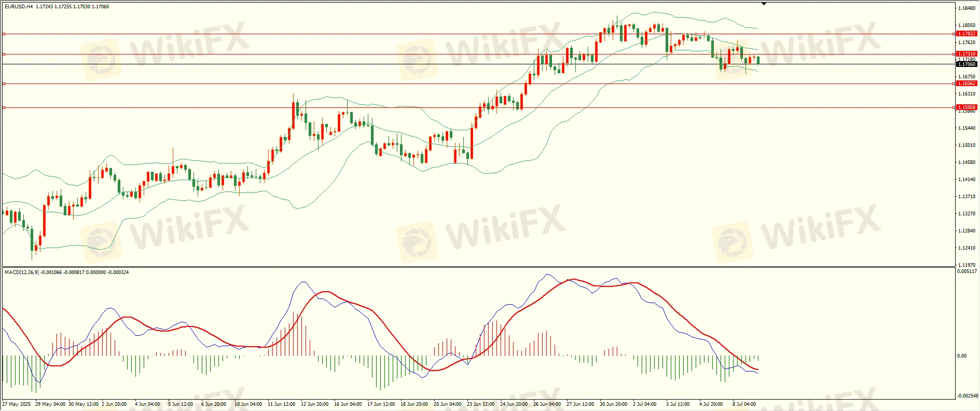Image resolution: width=980 pixels, height=411 pixels.
Task: Select the red 1.16562 price level label
Action: (967, 84)
